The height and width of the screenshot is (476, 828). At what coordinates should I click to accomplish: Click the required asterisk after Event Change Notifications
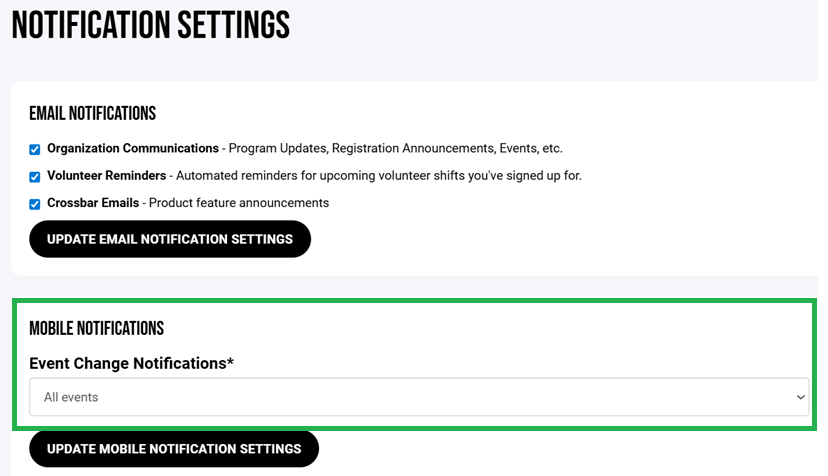pyautogui.click(x=230, y=361)
